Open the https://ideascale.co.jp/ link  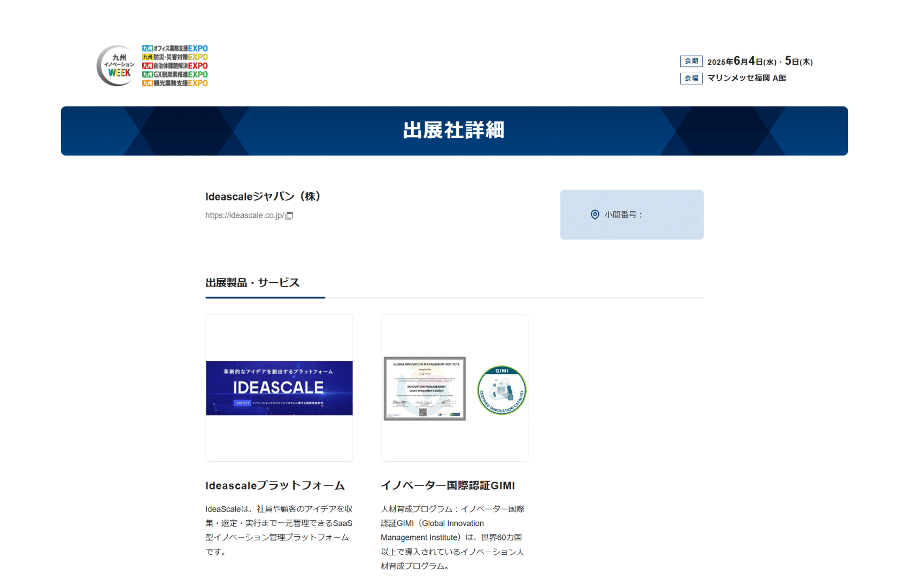coord(244,215)
